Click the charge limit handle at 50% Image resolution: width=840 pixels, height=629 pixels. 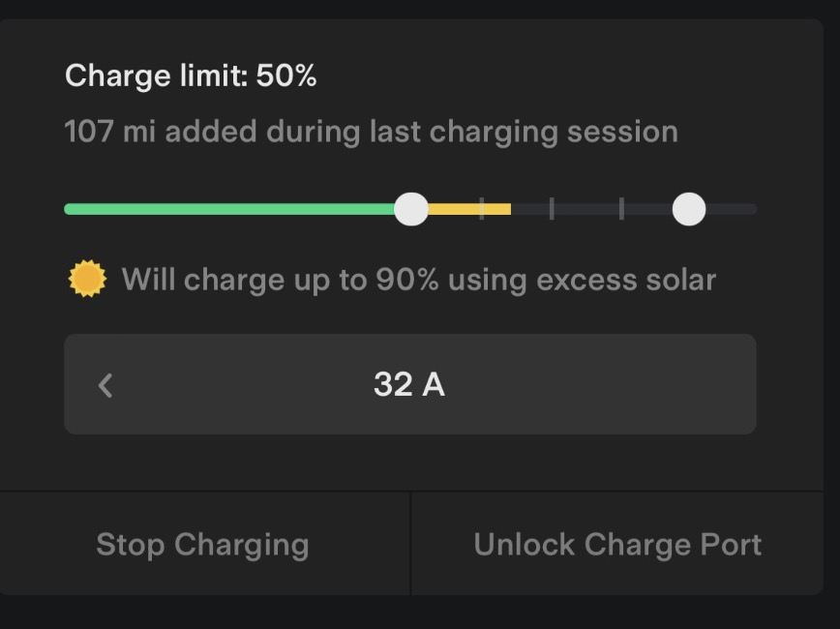[x=411, y=208]
